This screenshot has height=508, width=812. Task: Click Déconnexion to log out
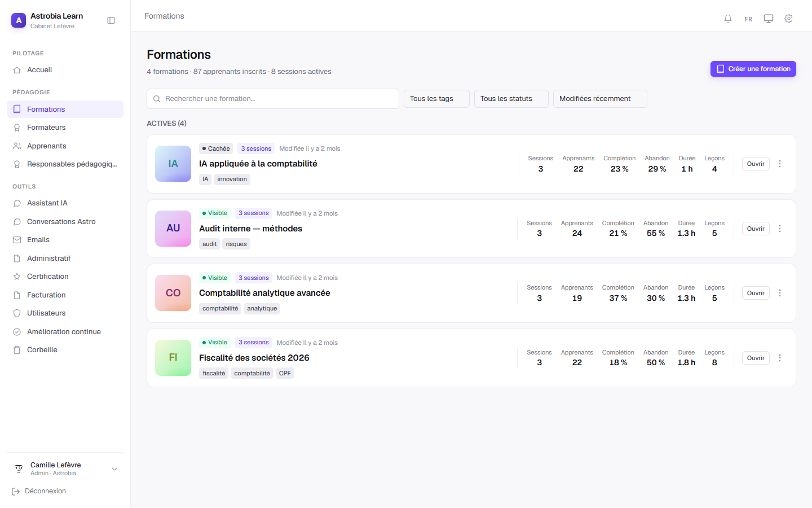[39, 491]
